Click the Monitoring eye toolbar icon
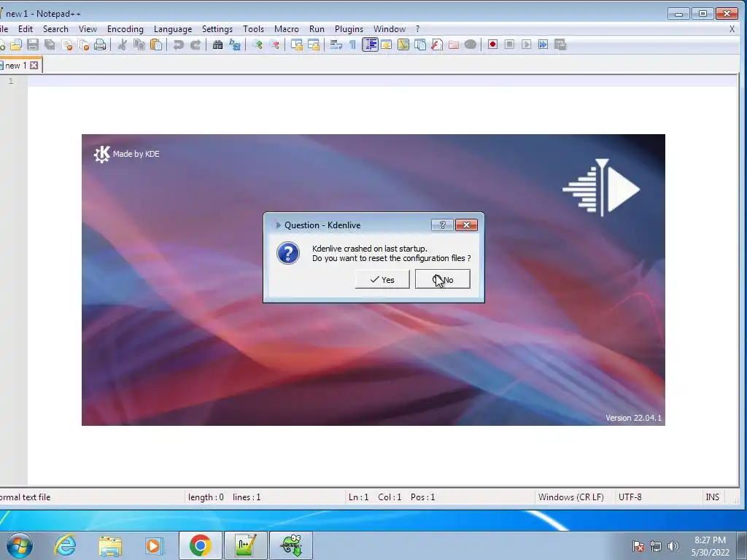 pyautogui.click(x=471, y=44)
